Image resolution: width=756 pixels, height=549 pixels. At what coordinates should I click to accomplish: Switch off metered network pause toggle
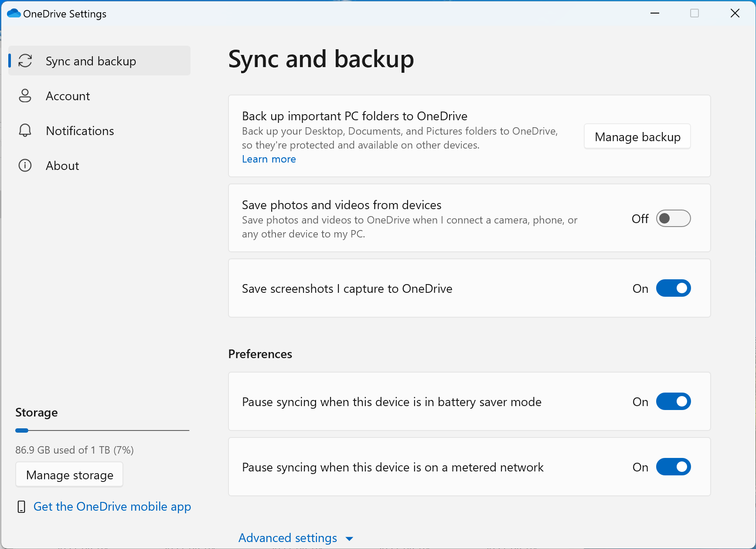coord(673,467)
